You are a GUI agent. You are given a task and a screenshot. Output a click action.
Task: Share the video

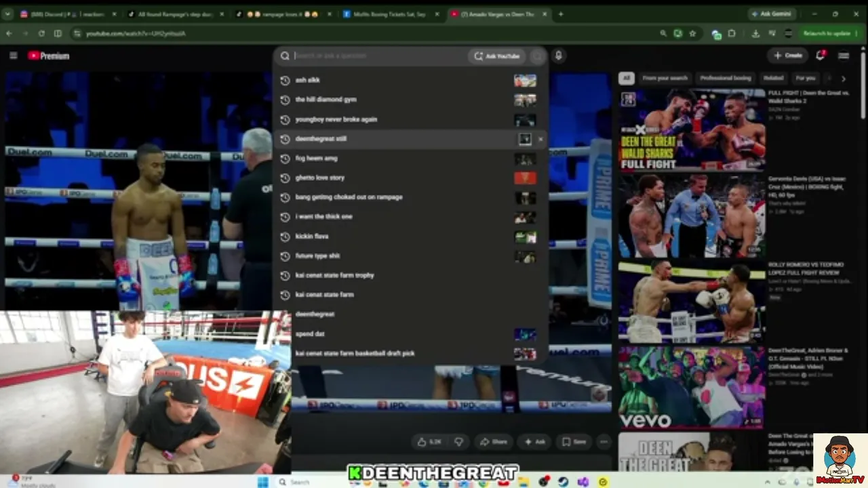tap(493, 442)
